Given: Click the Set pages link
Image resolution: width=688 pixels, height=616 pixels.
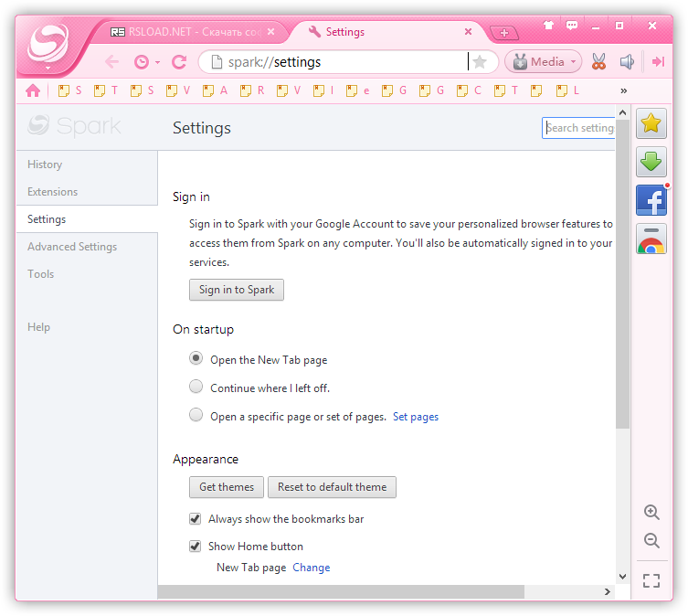Looking at the screenshot, I should click(x=416, y=417).
